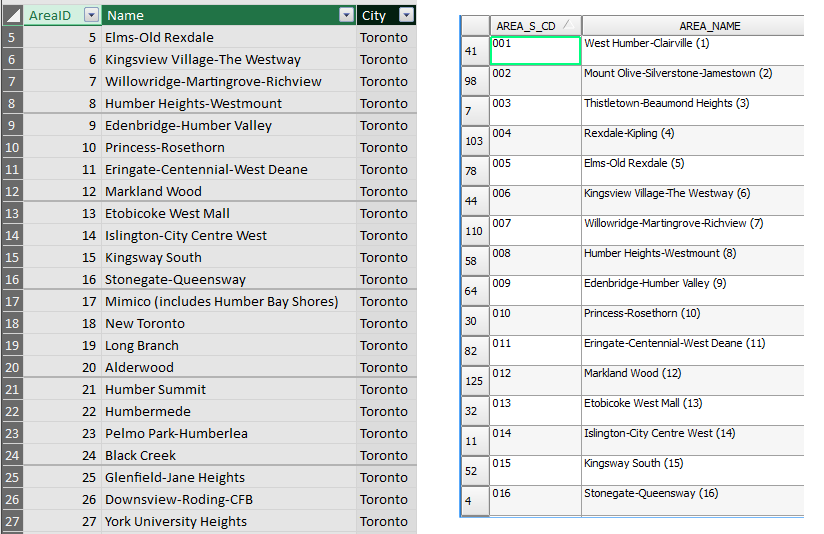Click the sort arrow in AREA_S_CD header

pyautogui.click(x=568, y=24)
